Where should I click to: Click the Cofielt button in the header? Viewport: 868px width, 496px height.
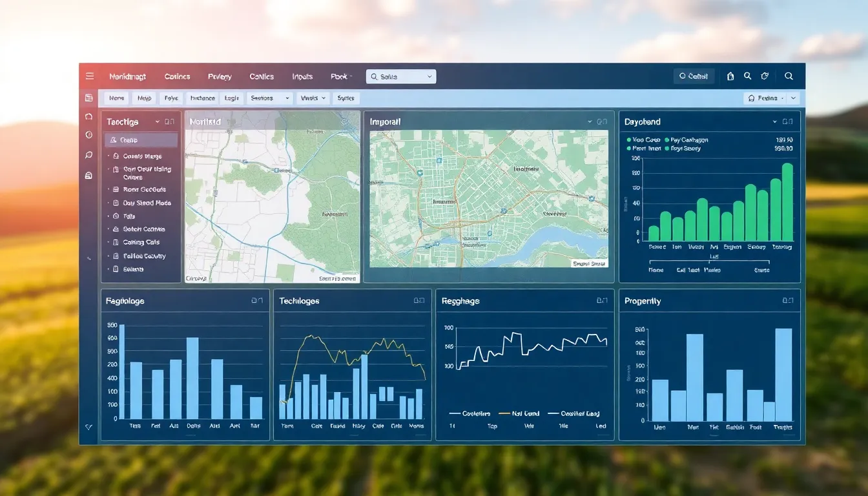pos(694,76)
